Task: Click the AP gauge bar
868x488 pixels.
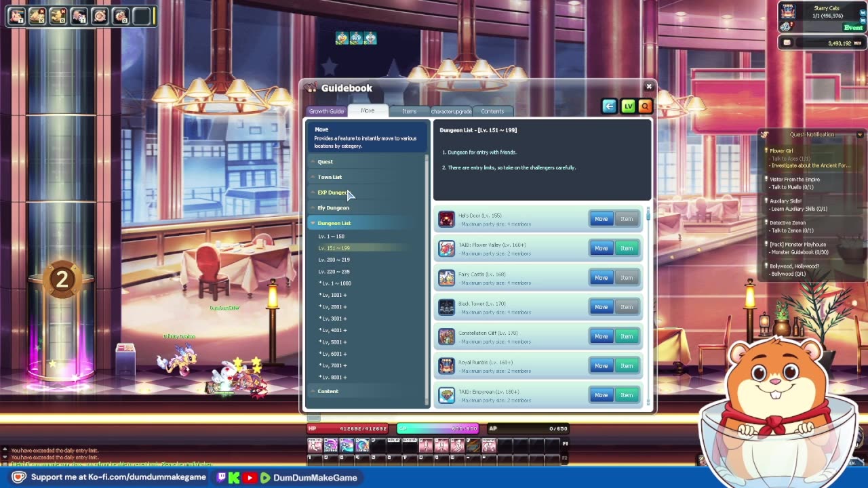Action: [x=529, y=428]
